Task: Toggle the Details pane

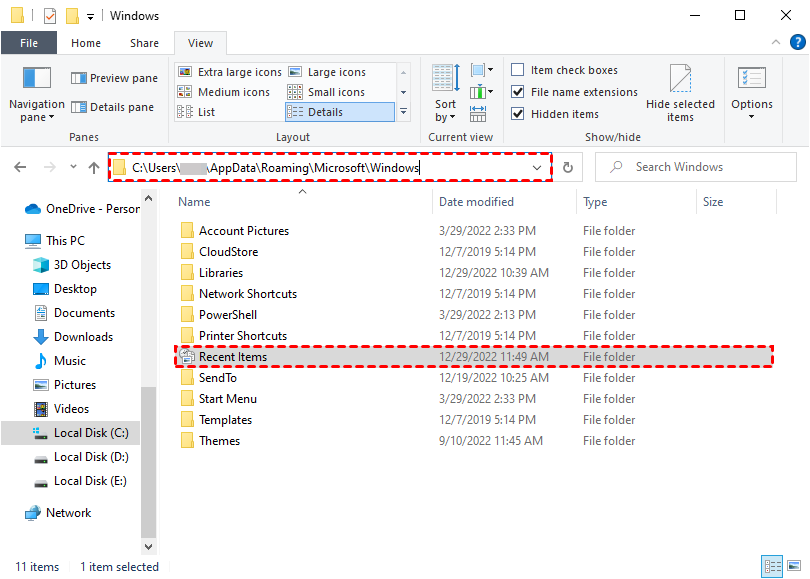Action: tap(113, 107)
